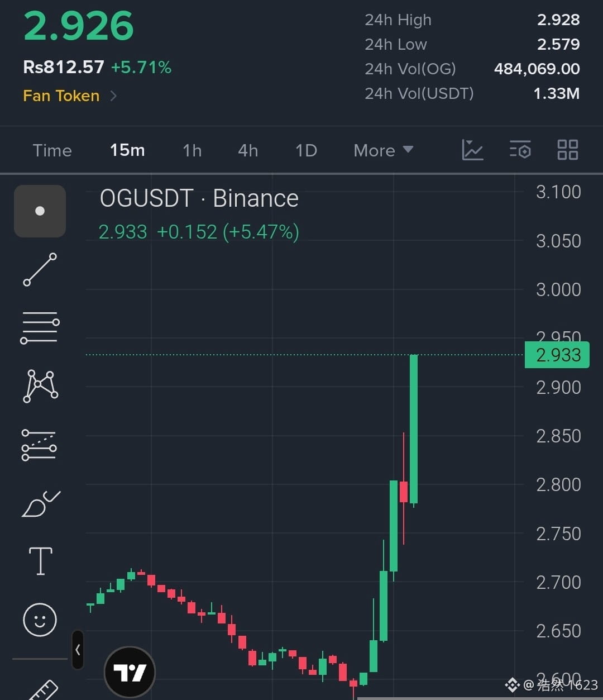This screenshot has width=603, height=700.
Task: Open the emoji icons tool
Action: 40,620
